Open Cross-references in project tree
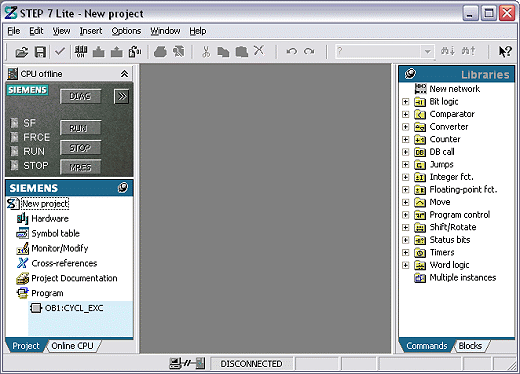This screenshot has height=374, width=520. coord(64,263)
